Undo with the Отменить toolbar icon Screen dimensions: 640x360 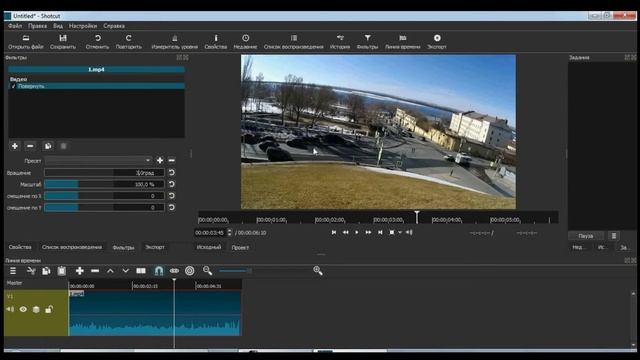[x=98, y=42]
